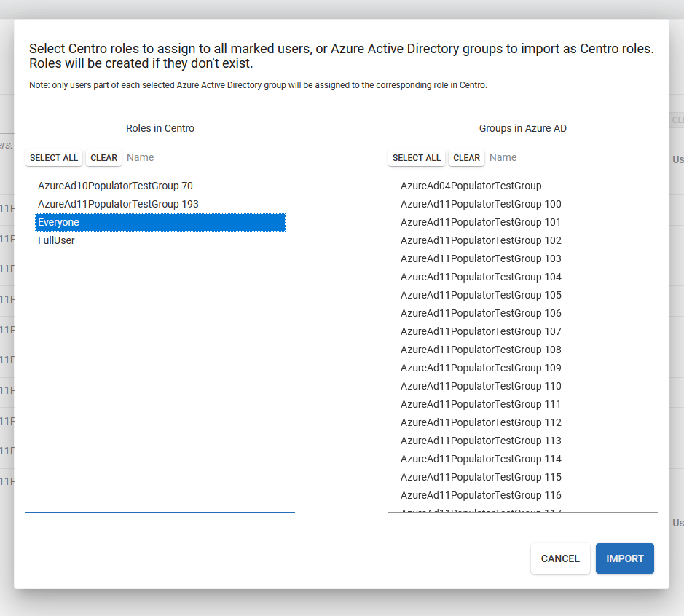Choose AzureAd11PopulatorTestGroup 193 role
This screenshot has width=684, height=616.
118,204
